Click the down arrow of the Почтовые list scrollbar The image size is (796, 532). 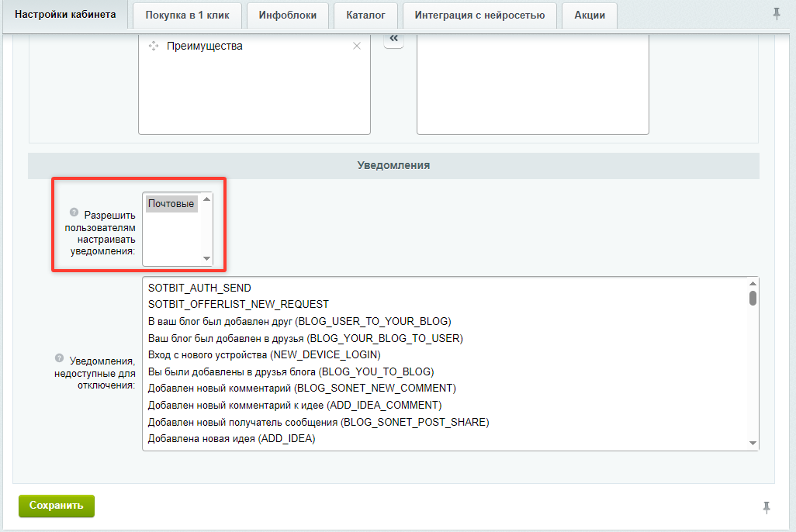pyautogui.click(x=206, y=258)
